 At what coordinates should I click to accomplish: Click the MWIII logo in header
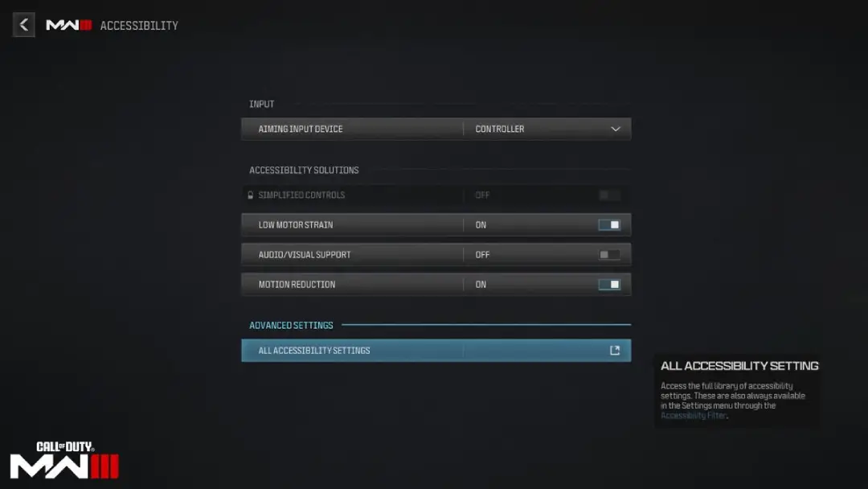68,25
